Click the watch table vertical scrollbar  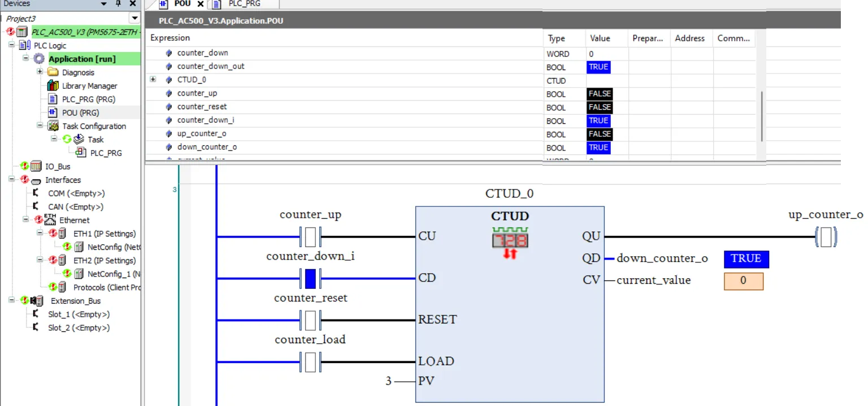pos(762,116)
